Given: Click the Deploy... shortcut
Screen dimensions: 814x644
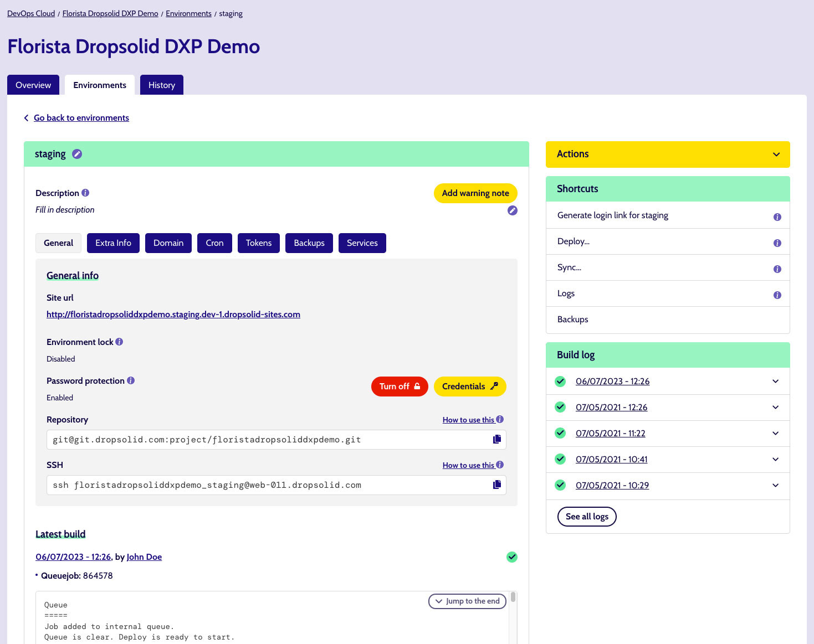Looking at the screenshot, I should pyautogui.click(x=573, y=241).
